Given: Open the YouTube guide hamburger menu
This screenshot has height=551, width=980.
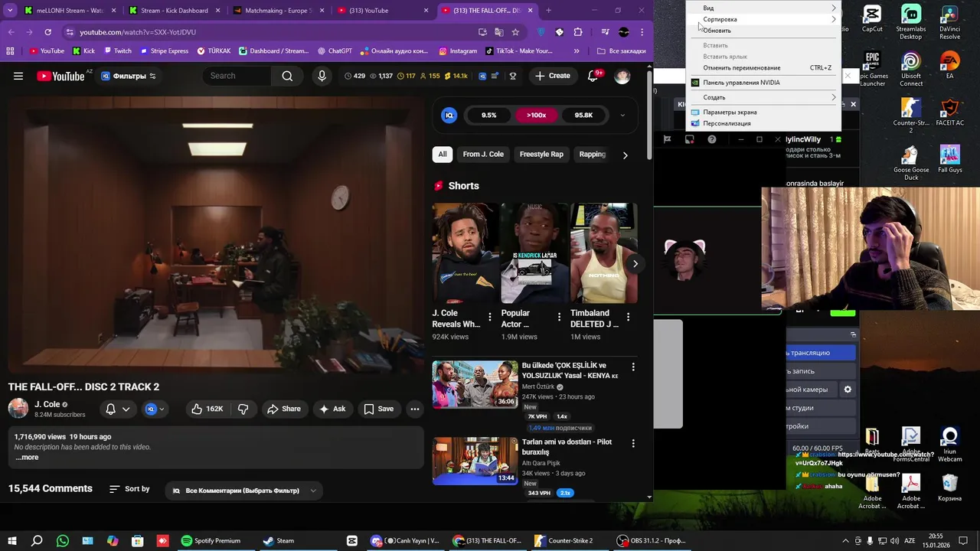Looking at the screenshot, I should pyautogui.click(x=18, y=76).
